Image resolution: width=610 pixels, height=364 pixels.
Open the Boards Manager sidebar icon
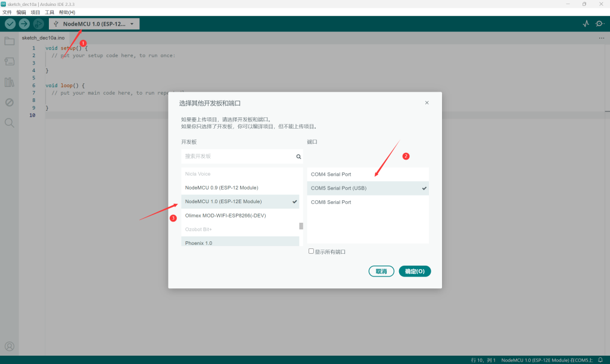tap(10, 61)
